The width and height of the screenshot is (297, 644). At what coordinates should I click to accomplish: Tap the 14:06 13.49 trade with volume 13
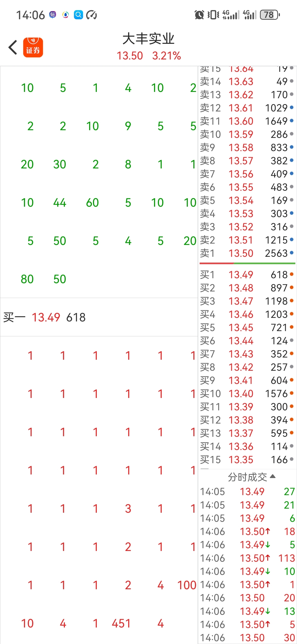pyautogui.click(x=247, y=611)
